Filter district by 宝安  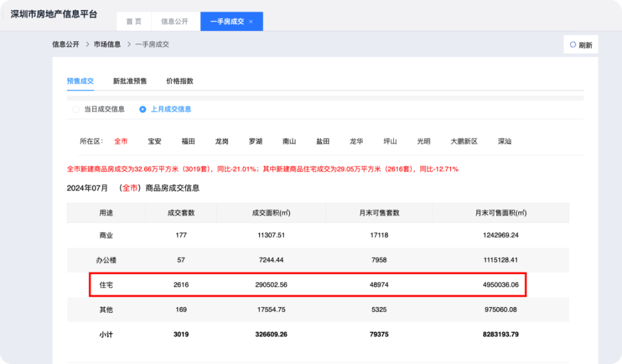coord(155,141)
